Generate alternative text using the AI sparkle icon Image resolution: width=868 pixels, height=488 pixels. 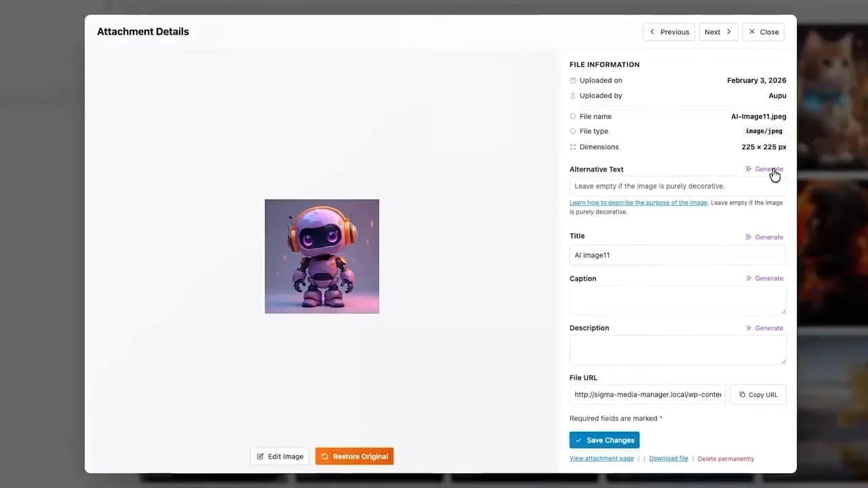pyautogui.click(x=749, y=169)
